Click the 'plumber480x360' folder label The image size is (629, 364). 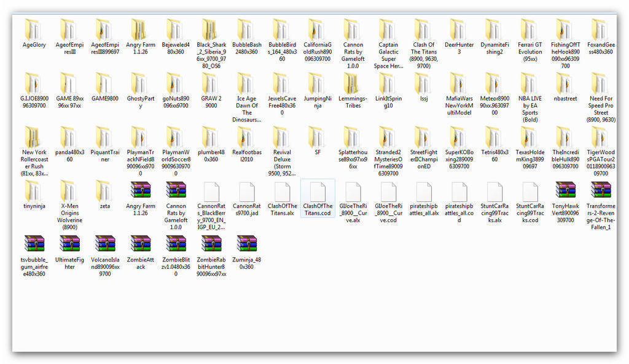[211, 155]
